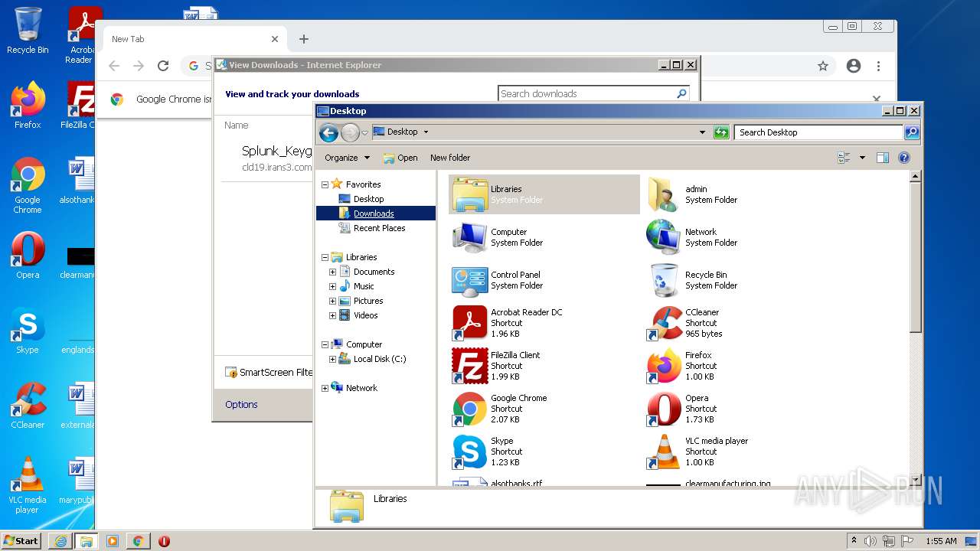The image size is (980, 551).
Task: Click the search magnifier in the Search Desktop box
Action: [911, 132]
